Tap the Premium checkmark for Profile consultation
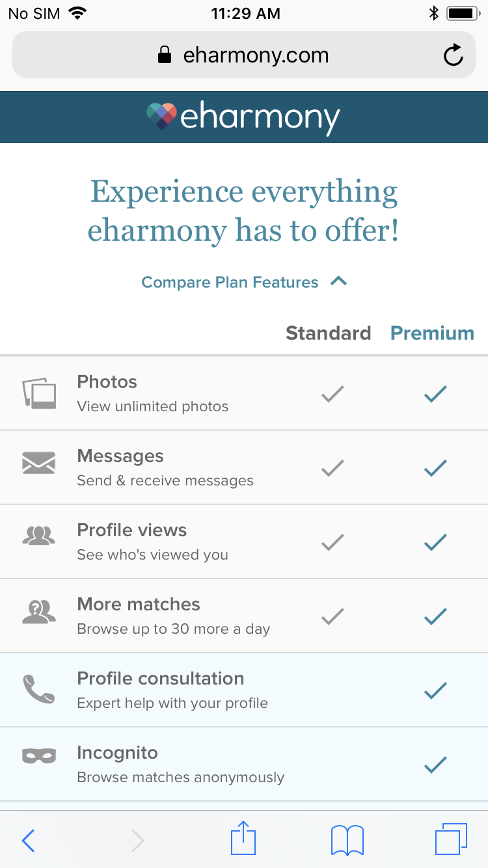This screenshot has width=488, height=868. point(435,690)
